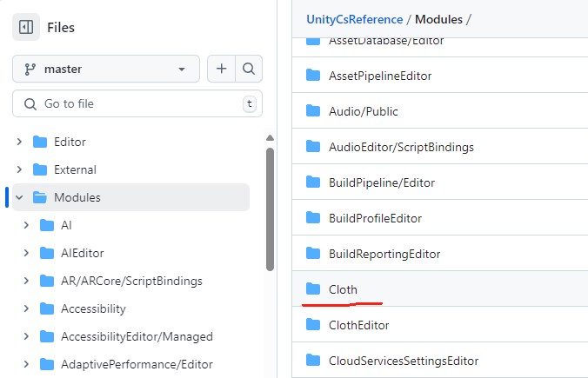Click folder icon beside BuildPipeline/Editor
The width and height of the screenshot is (588, 378).
pyautogui.click(x=313, y=182)
